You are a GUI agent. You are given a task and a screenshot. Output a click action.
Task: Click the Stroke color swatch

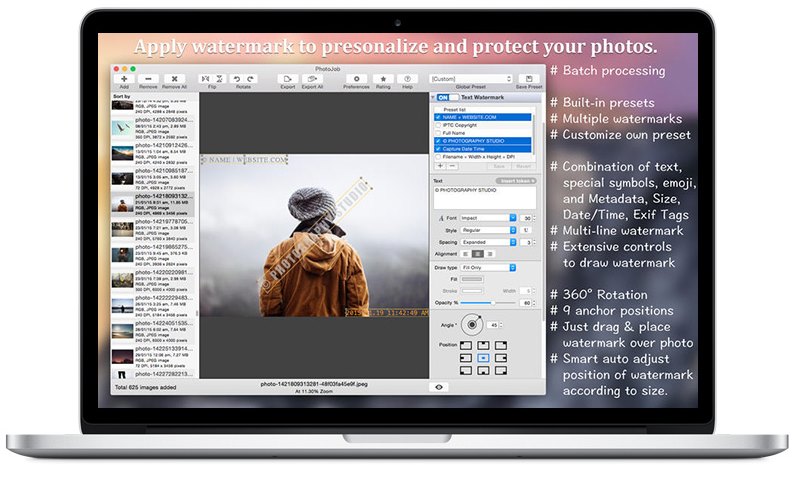point(472,291)
